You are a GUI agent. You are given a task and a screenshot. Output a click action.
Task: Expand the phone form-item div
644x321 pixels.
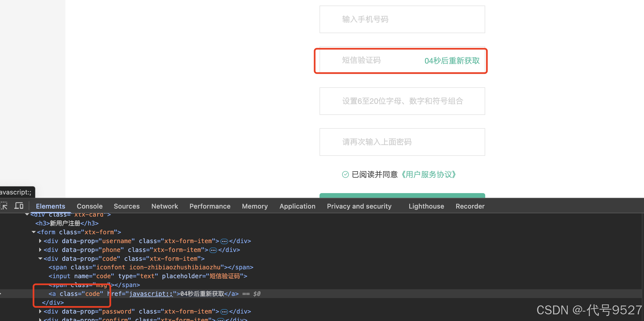pyautogui.click(x=40, y=250)
